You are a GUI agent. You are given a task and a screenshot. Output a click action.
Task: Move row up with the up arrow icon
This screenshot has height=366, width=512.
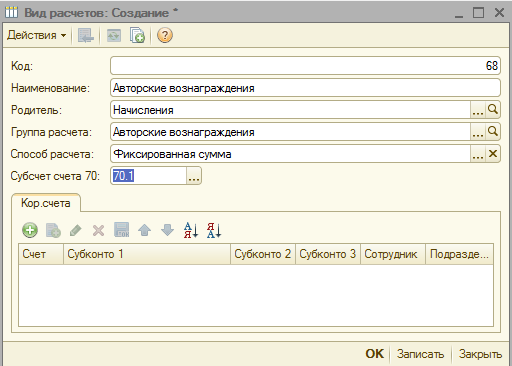tap(144, 230)
